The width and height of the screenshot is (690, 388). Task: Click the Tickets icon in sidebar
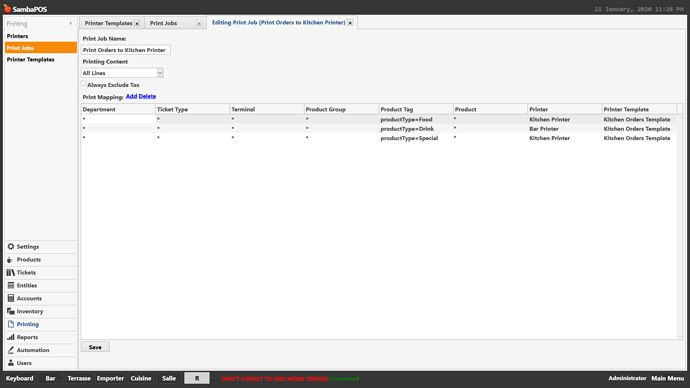point(11,273)
